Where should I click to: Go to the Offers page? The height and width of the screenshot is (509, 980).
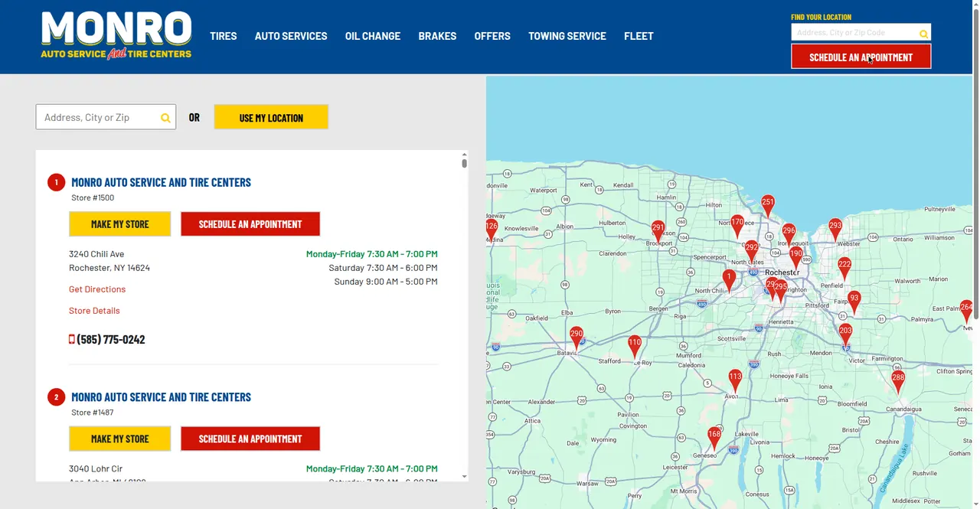pyautogui.click(x=492, y=36)
